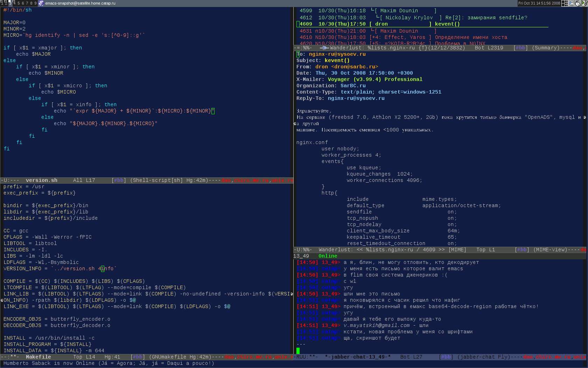The width and height of the screenshot is (588, 368).
Task: Click the CC = gcc line
Action: [16, 231]
